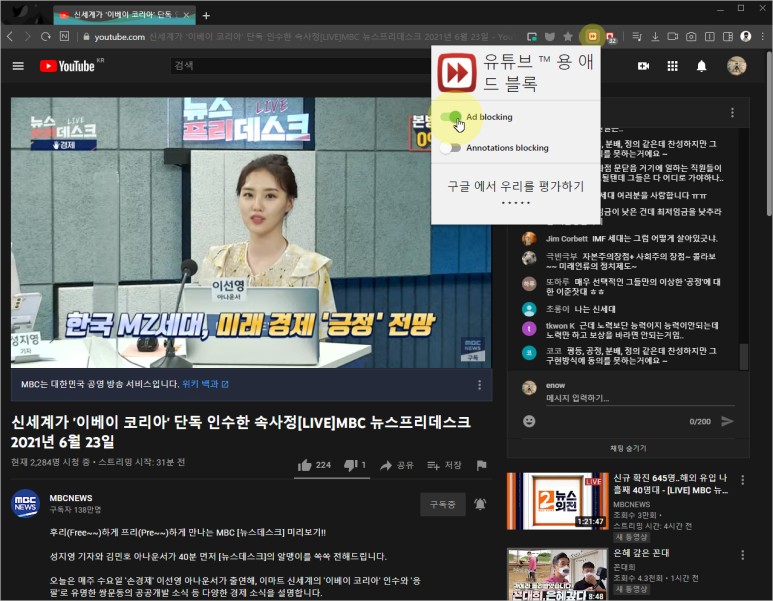Image resolution: width=773 pixels, height=601 pixels.
Task: Share the video
Action: (x=397, y=465)
